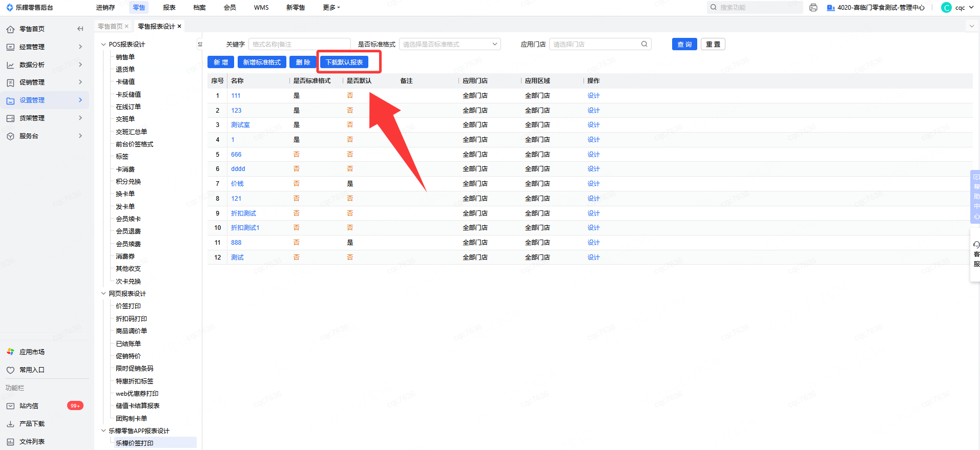
Task: Collapse POS报表设计 tree node
Action: pos(103,45)
